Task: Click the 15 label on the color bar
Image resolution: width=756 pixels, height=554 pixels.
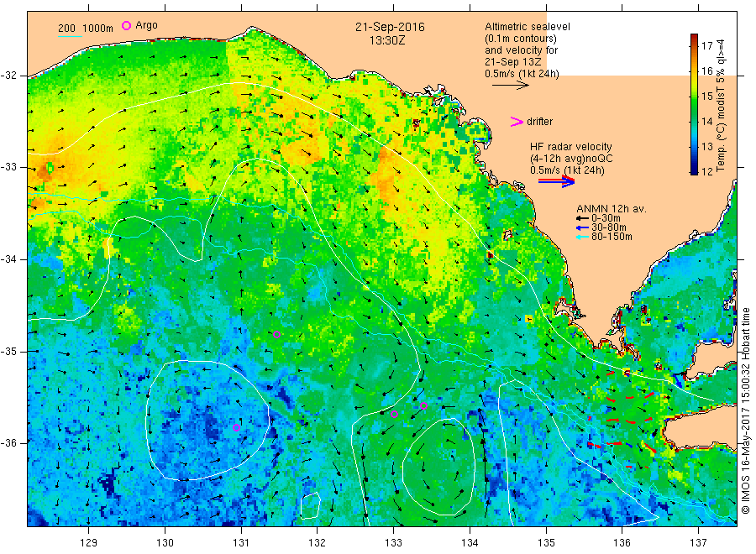Action: point(706,96)
